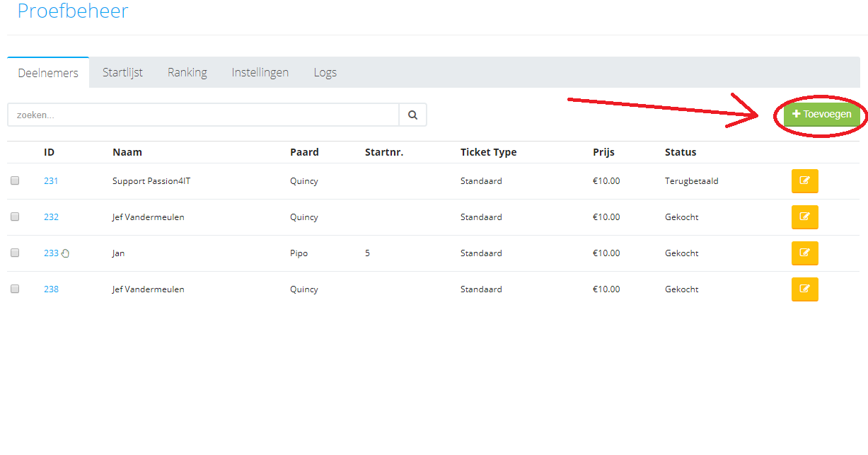Click the Paard column header
Image resolution: width=868 pixels, height=455 pixels.
(304, 152)
